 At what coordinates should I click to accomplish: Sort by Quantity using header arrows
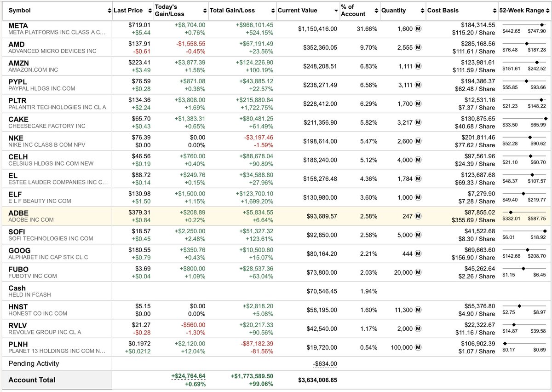[422, 11]
